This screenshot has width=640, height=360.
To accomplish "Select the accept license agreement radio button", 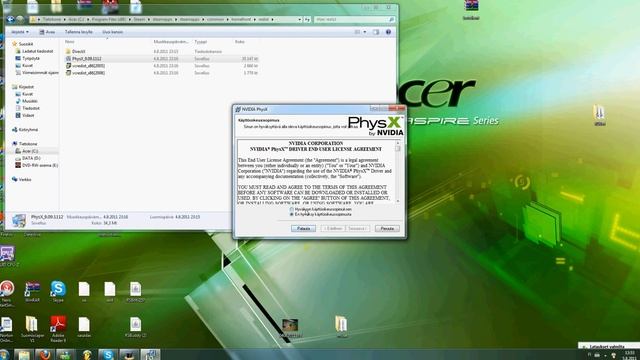I will (291, 209).
